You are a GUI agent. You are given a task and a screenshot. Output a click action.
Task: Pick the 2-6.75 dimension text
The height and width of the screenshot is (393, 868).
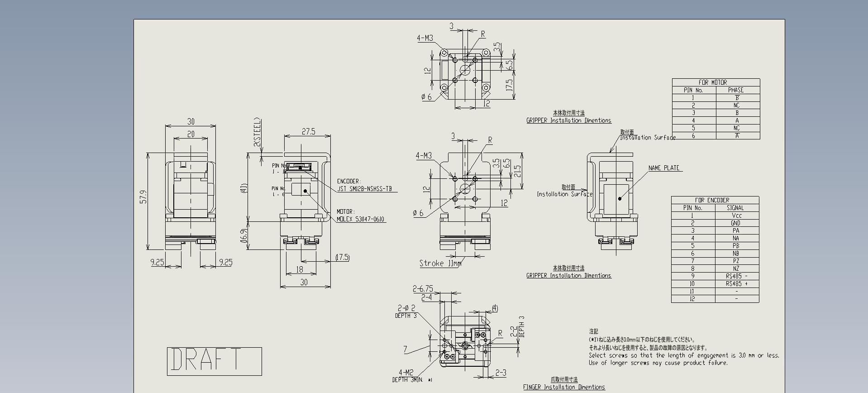coord(423,288)
